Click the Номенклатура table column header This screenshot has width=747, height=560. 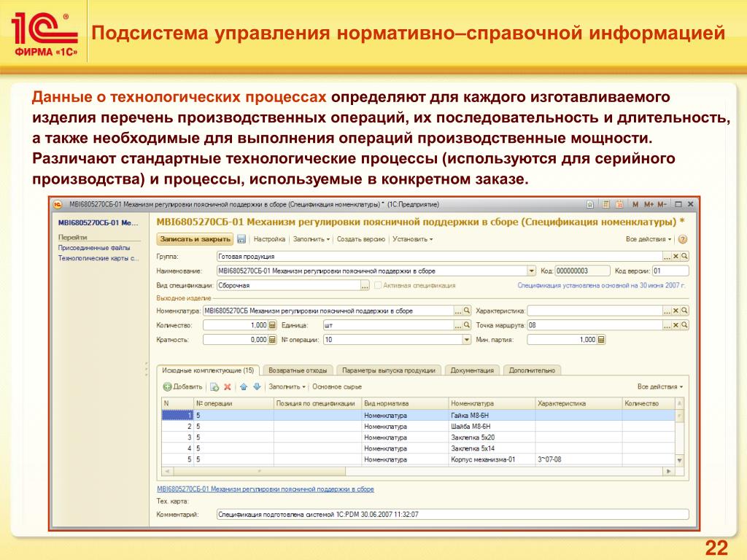(492, 403)
